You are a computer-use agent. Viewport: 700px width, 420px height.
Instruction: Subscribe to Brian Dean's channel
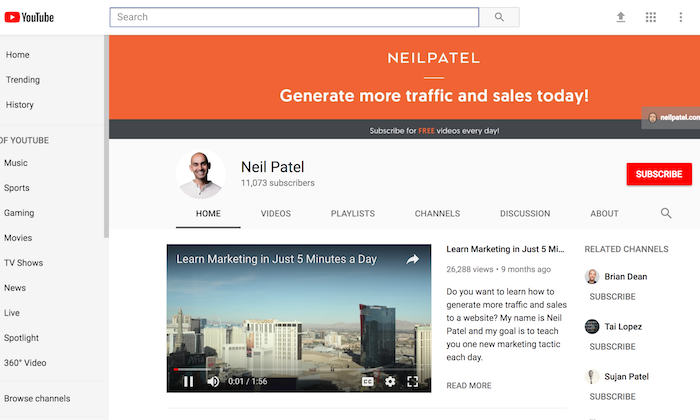(612, 297)
